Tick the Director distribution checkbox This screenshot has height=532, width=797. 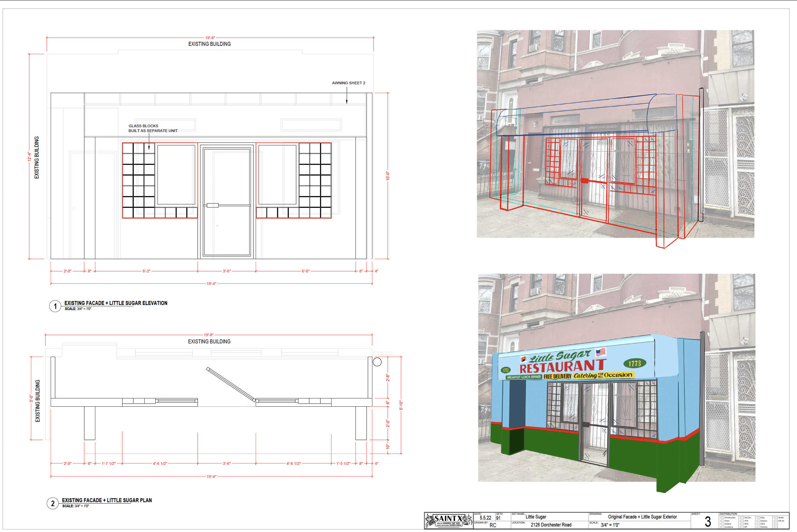tap(759, 527)
